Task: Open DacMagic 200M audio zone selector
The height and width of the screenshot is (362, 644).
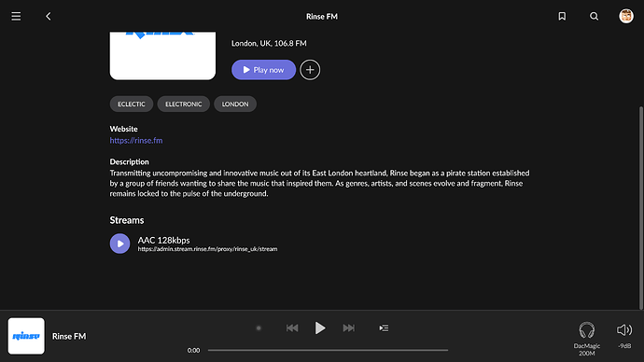Action: coord(586,339)
